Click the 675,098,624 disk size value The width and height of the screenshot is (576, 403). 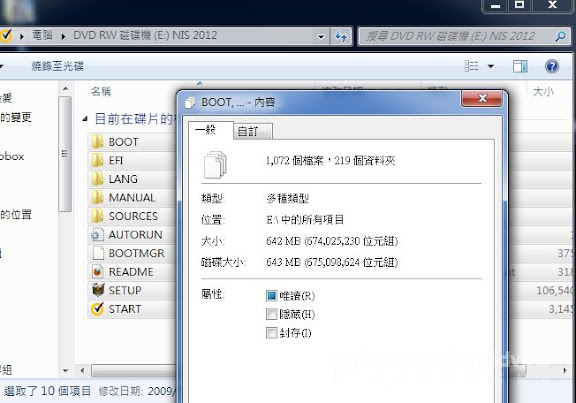332,262
